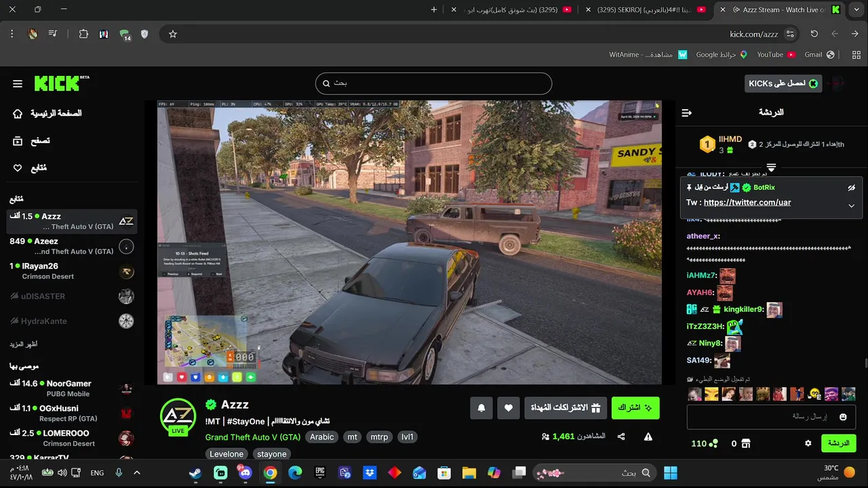Open chat settings gear icon

coord(808,443)
